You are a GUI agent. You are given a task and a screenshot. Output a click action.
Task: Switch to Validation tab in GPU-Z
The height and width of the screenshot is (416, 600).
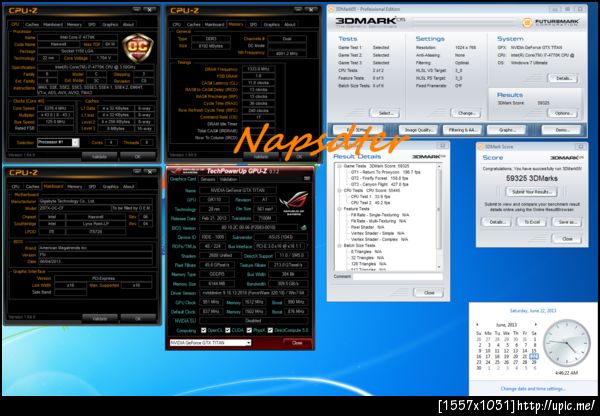coord(228,179)
